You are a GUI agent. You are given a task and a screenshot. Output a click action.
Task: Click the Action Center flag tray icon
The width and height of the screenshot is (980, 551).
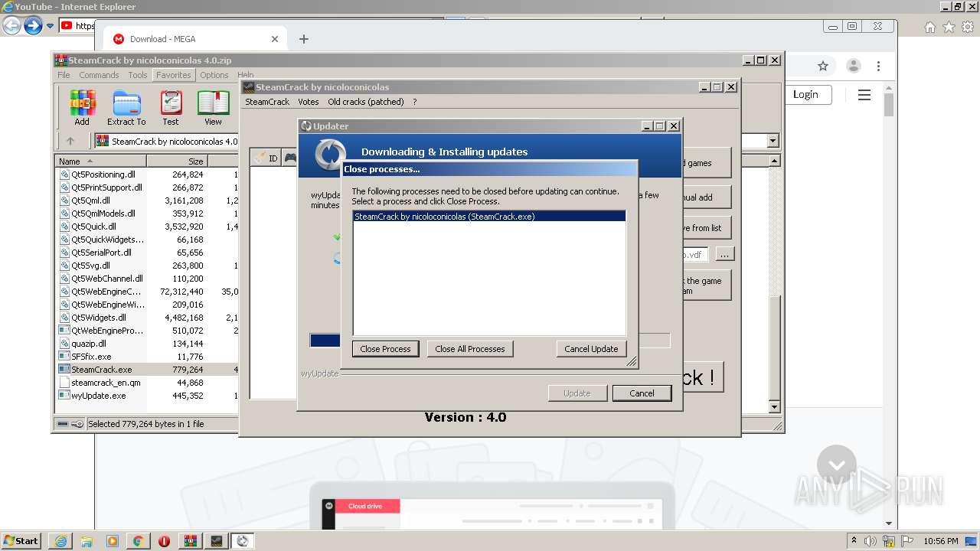[x=907, y=541]
